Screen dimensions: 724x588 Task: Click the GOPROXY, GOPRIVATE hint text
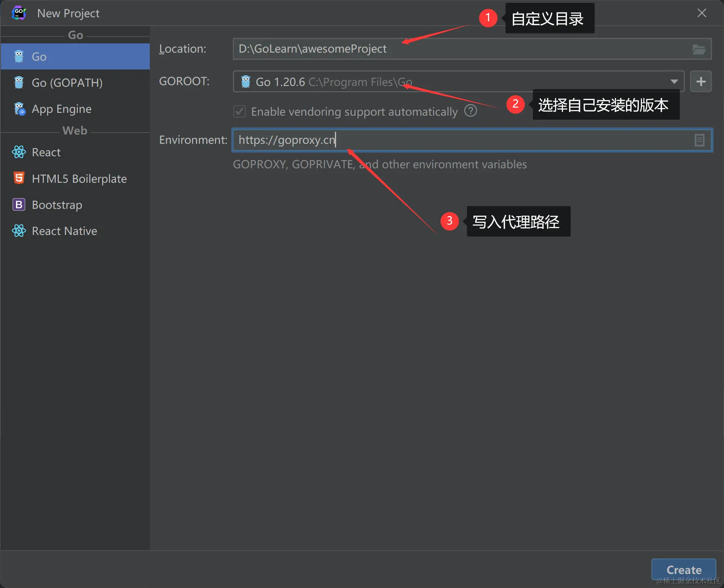click(x=380, y=164)
